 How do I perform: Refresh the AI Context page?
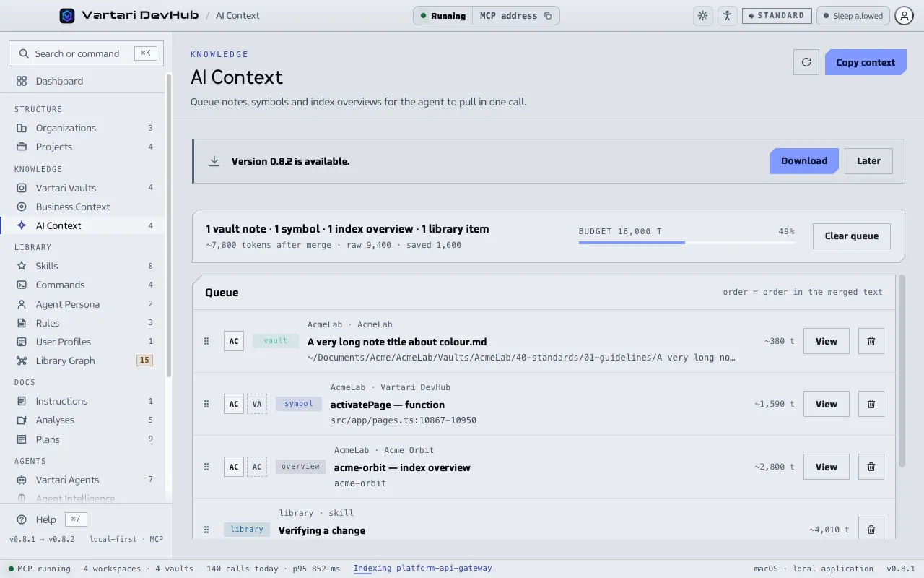[x=806, y=62]
